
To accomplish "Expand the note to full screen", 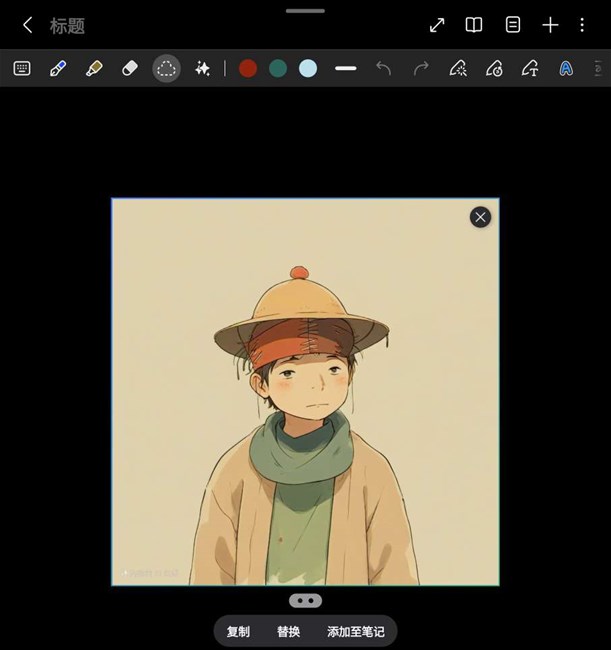I will coord(437,25).
